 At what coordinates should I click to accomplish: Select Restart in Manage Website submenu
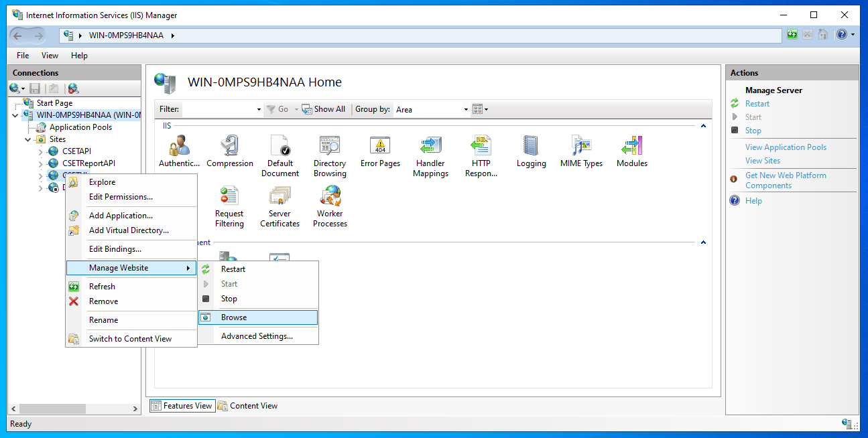[258, 269]
